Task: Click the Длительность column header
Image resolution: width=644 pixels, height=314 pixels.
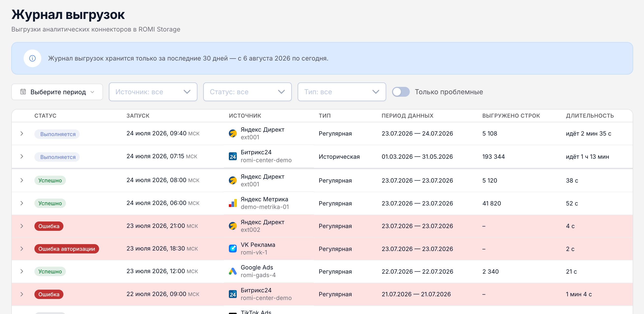Action: point(590,116)
